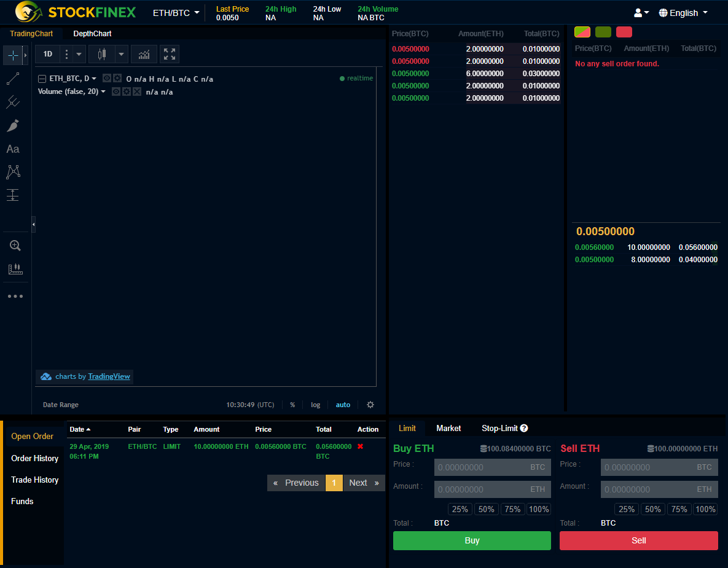Open the Market order tab
The width and height of the screenshot is (728, 568).
click(448, 428)
